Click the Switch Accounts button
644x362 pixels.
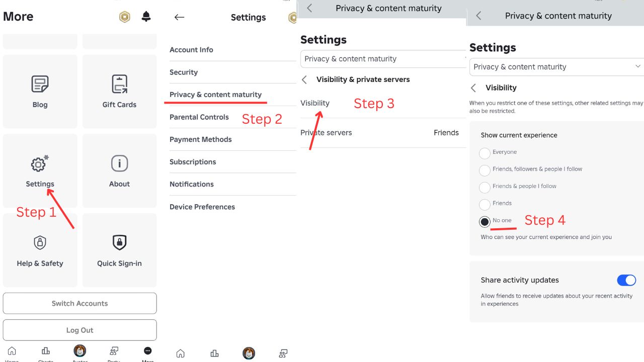tap(79, 303)
